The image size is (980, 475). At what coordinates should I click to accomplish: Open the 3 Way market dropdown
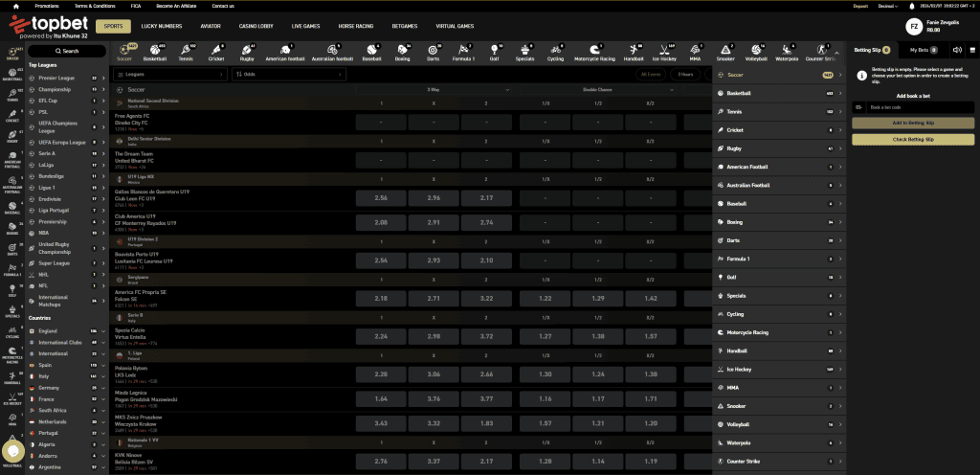[x=434, y=90]
